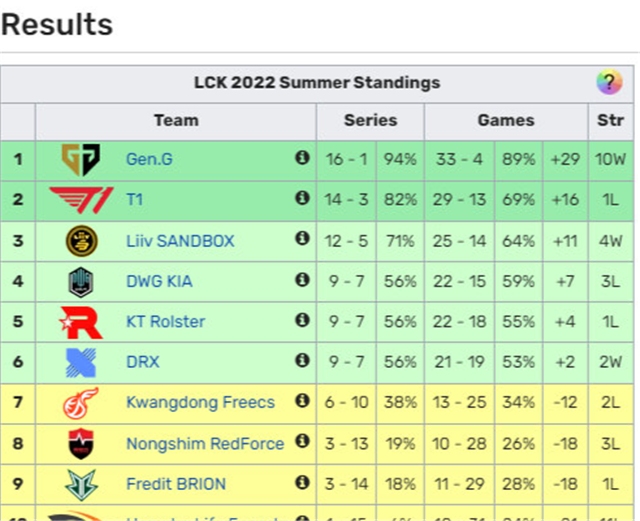This screenshot has height=521, width=640.
Task: Expand the info icon next to T1
Action: pos(302,199)
